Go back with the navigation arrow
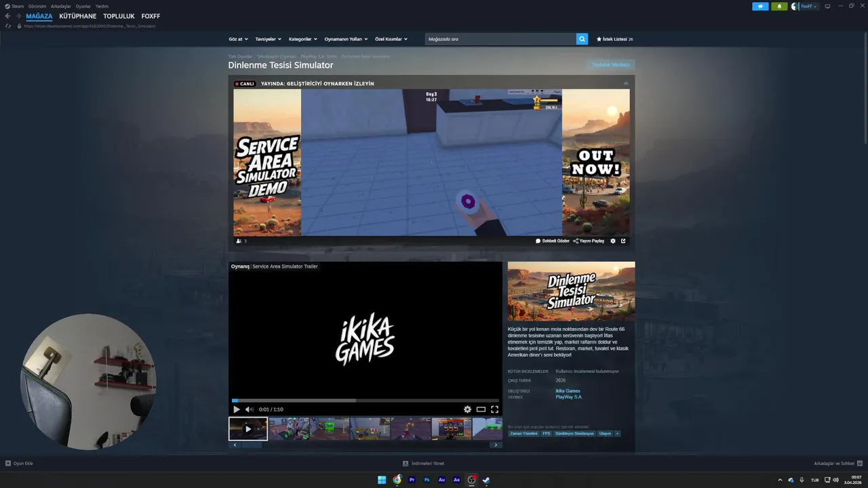Image resolution: width=868 pixels, height=488 pixels. (8, 16)
